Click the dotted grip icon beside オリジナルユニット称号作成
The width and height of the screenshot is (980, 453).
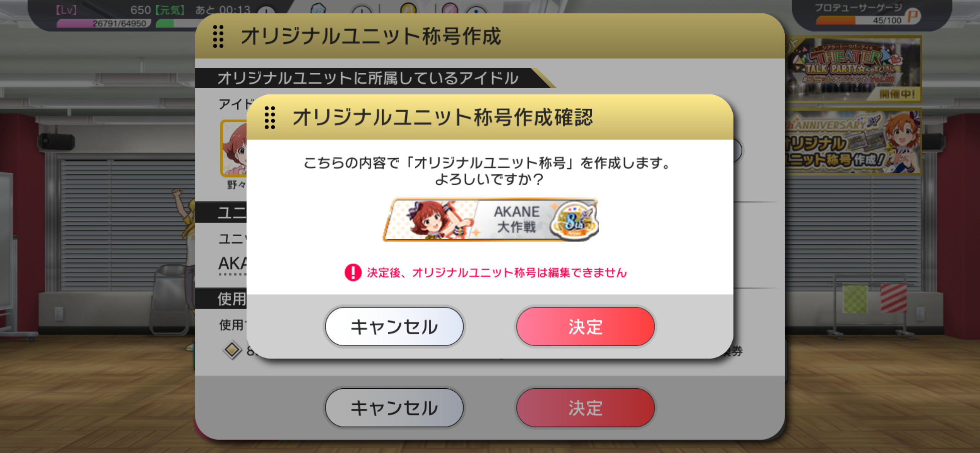click(x=218, y=37)
